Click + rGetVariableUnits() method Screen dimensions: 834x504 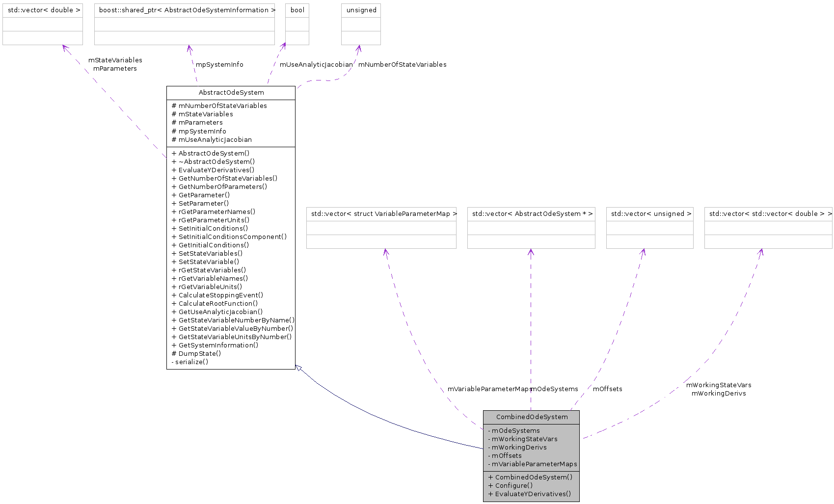pos(207,287)
